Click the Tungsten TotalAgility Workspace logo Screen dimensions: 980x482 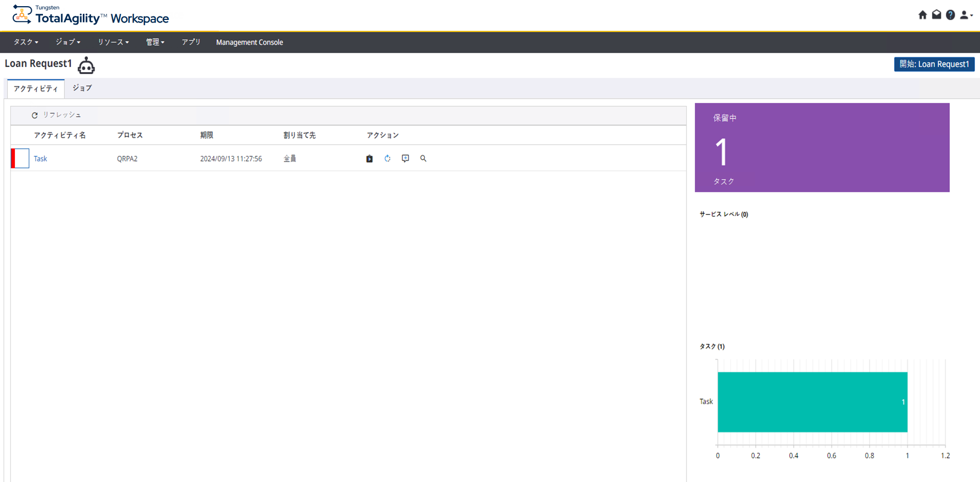click(x=90, y=15)
